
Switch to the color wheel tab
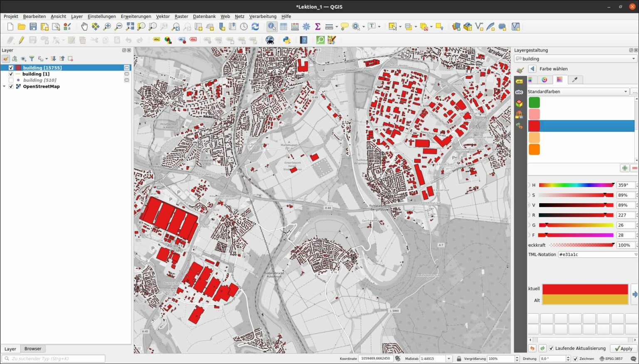(545, 79)
